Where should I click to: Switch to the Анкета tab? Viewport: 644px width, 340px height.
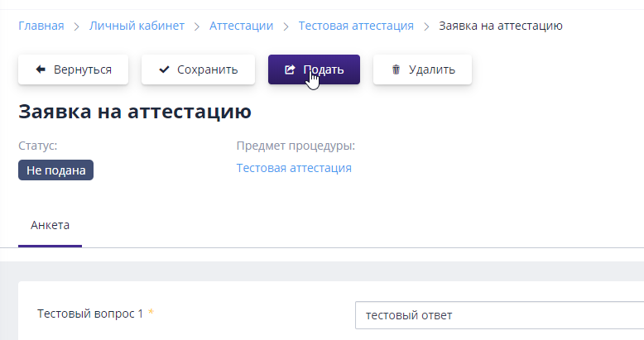50,225
